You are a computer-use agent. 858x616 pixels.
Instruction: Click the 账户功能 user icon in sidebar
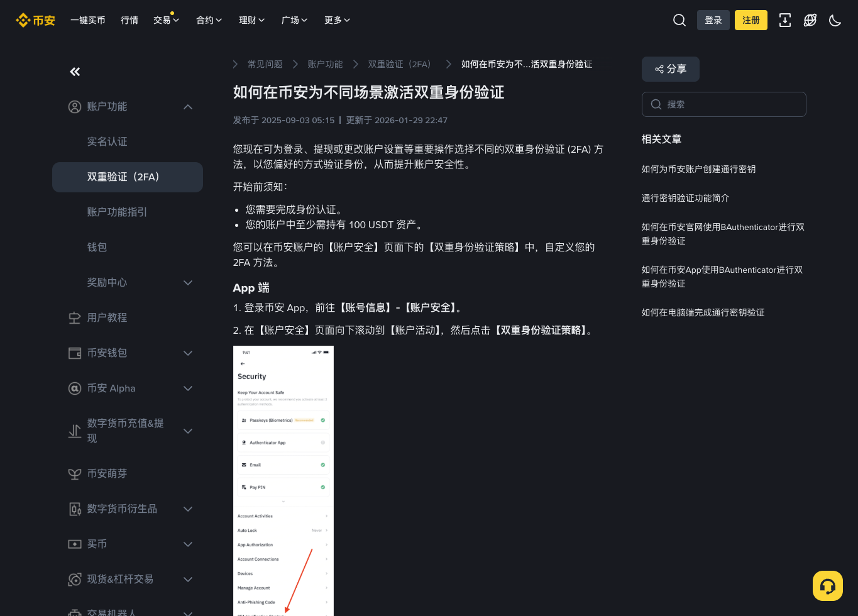(x=75, y=107)
